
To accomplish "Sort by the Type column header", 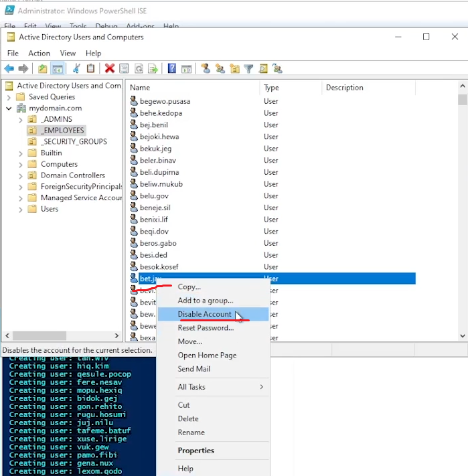I will [291, 88].
